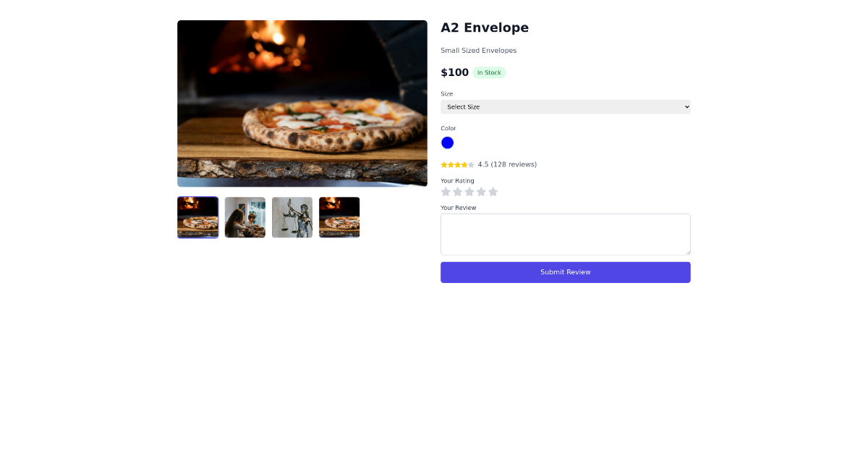The width and height of the screenshot is (868, 456).
Task: Select the justice statue thumbnail
Action: (x=292, y=217)
